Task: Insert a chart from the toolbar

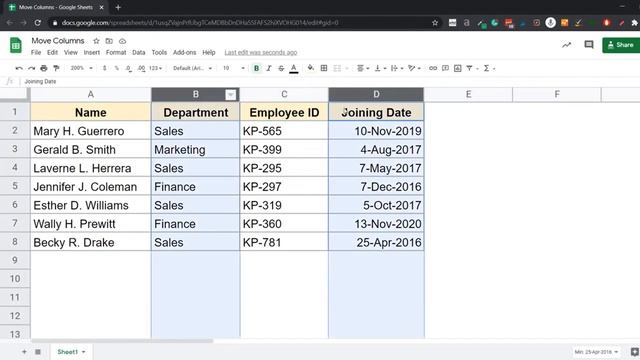Action: click(x=458, y=68)
